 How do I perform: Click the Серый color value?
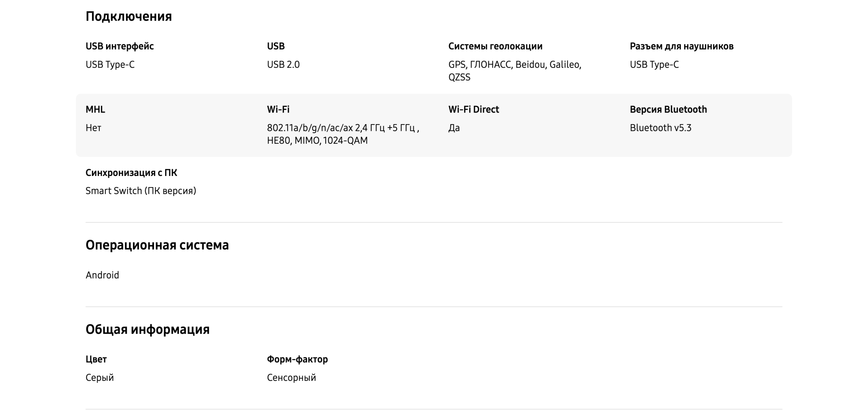pos(99,377)
